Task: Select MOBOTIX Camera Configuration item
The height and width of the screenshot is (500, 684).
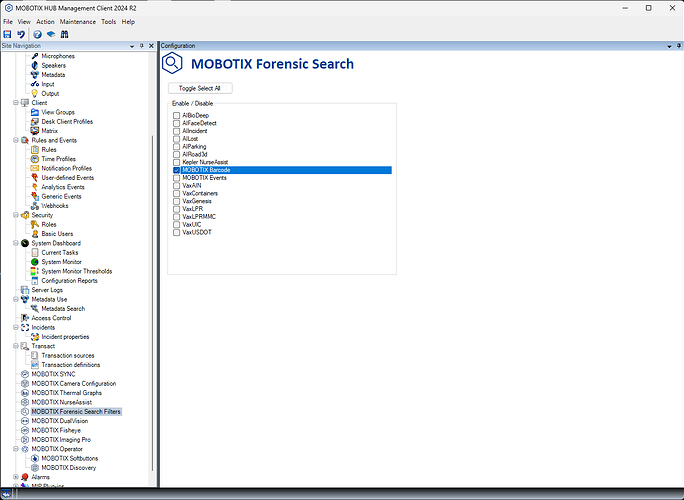Action: 74,384
